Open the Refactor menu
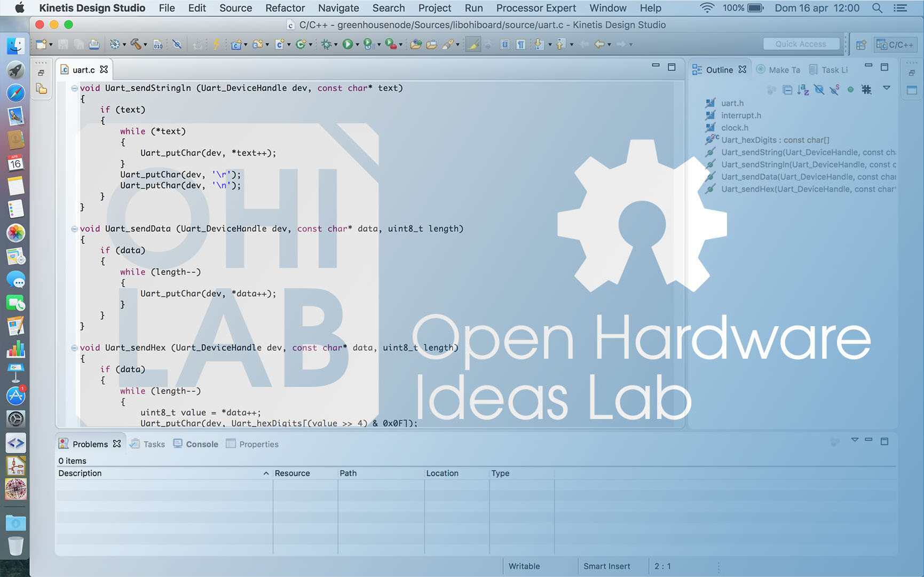 pyautogui.click(x=285, y=8)
